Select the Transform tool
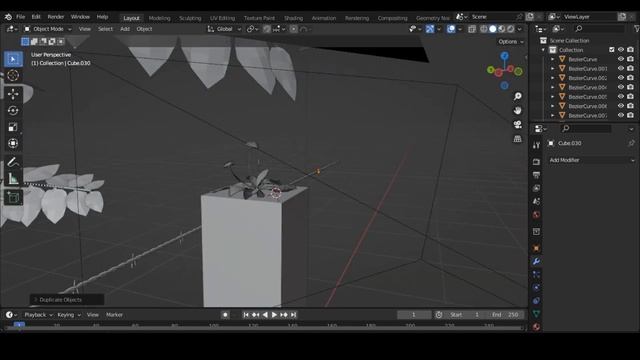Image resolution: width=640 pixels, height=360 pixels. (13, 143)
